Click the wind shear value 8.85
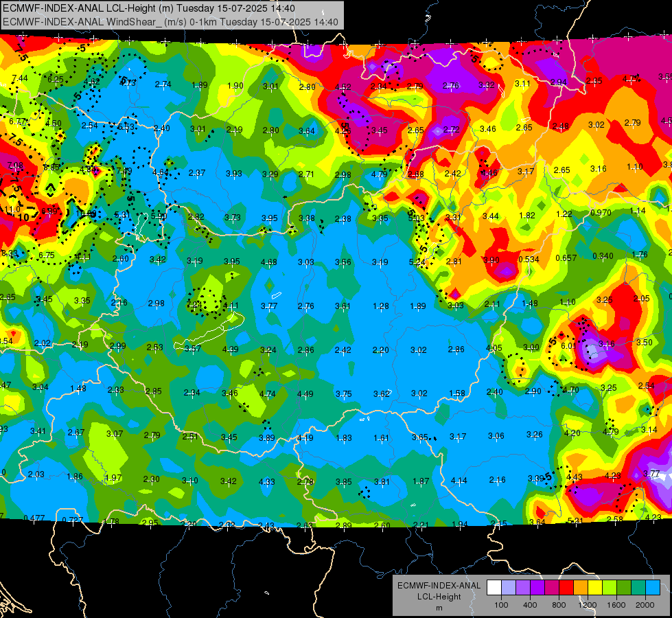The height and width of the screenshot is (618, 672). 51,168
